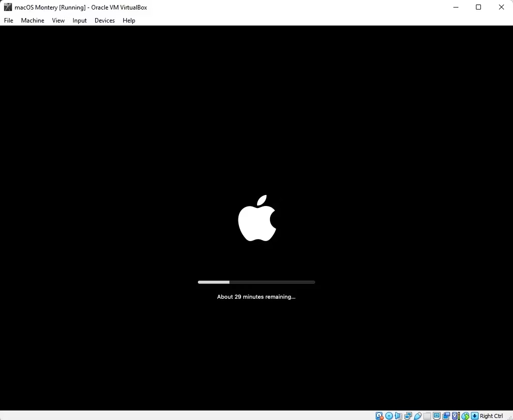
Task: Maximize the VirtualBox window
Action: point(478,7)
